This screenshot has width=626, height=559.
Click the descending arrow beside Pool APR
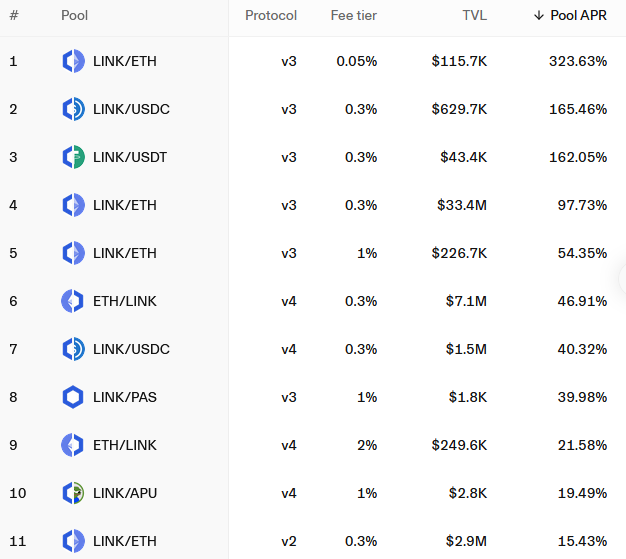[539, 16]
